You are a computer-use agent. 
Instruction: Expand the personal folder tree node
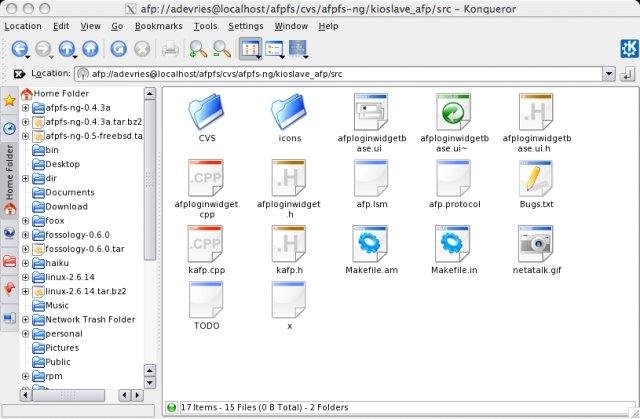click(25, 334)
